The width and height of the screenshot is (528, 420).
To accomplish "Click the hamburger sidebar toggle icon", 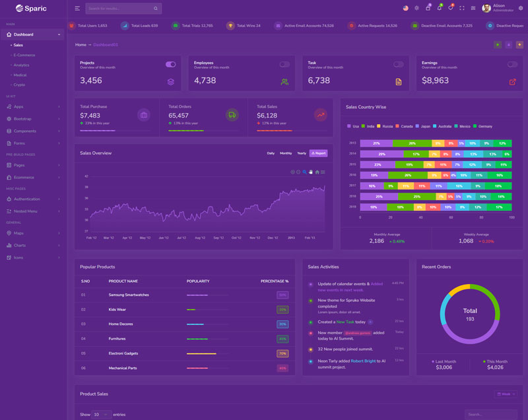I will tap(77, 9).
